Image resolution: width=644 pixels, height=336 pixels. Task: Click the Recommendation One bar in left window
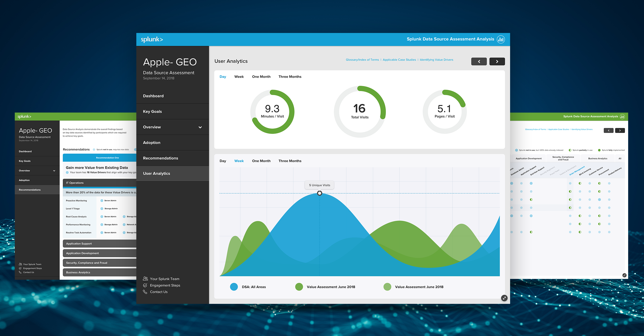click(100, 158)
